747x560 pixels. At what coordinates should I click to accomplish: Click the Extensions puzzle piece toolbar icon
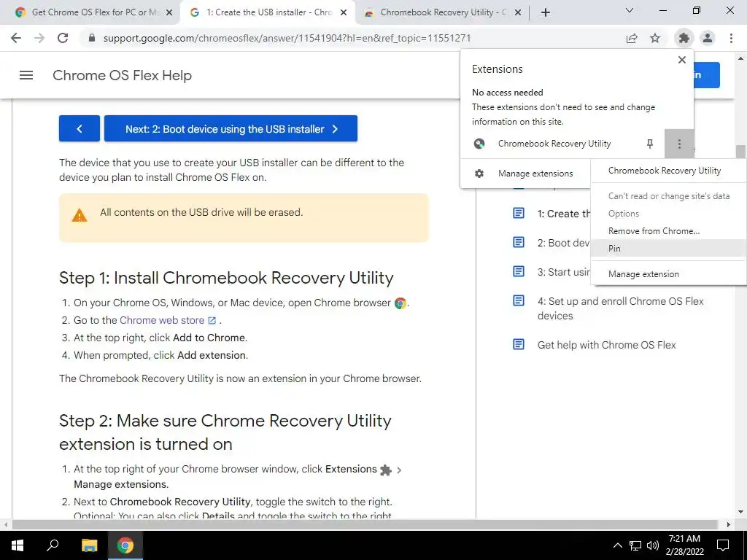pos(684,38)
